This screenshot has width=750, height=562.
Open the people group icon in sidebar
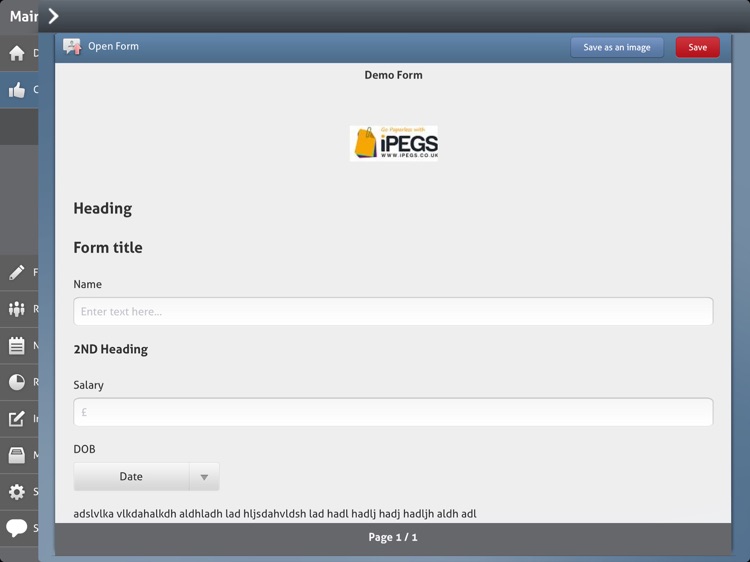click(x=17, y=309)
